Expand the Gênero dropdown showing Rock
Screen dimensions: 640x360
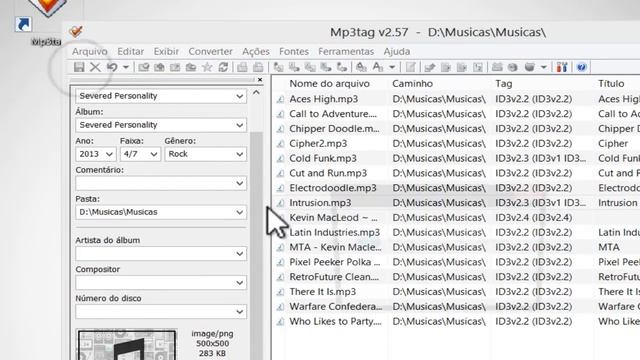(240, 154)
